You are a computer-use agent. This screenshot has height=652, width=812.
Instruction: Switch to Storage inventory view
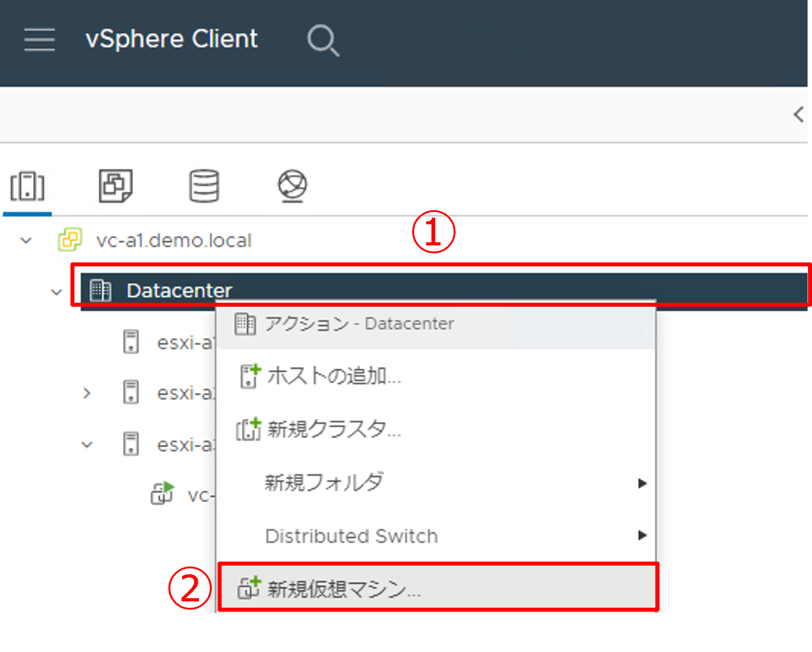[204, 186]
